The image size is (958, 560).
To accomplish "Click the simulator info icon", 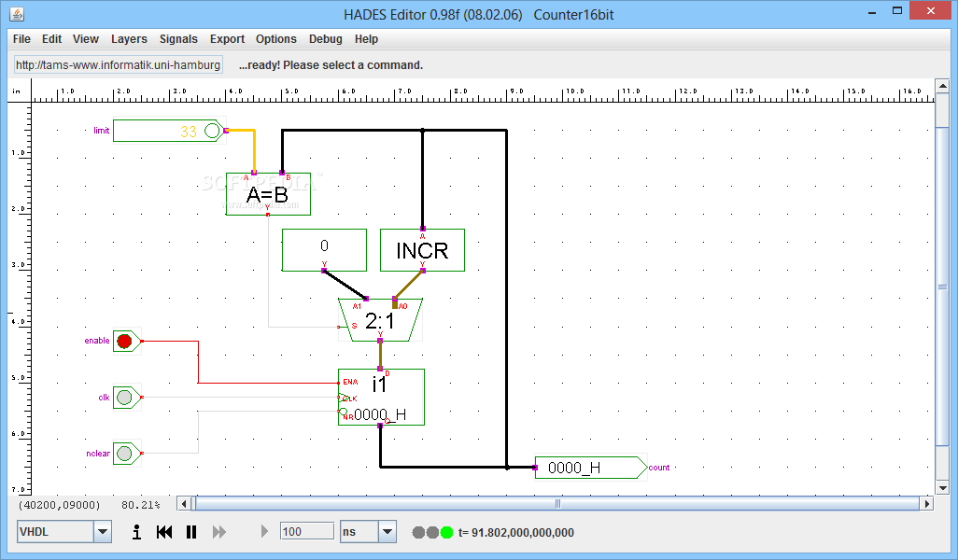I will click(x=137, y=532).
